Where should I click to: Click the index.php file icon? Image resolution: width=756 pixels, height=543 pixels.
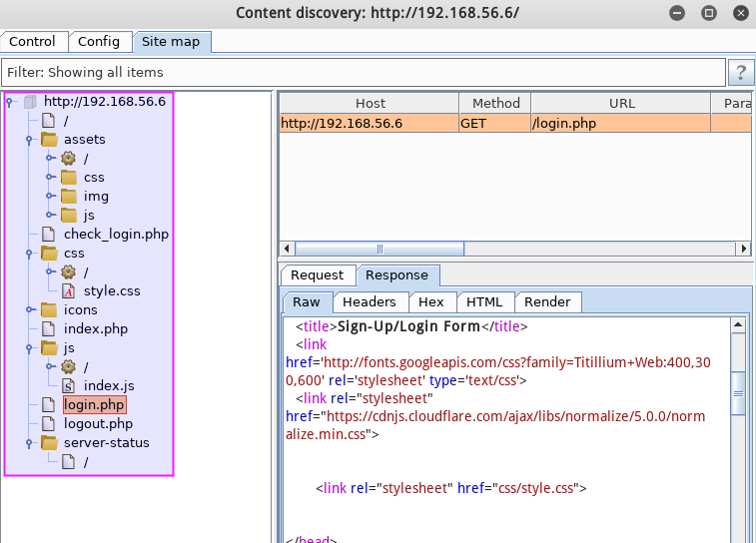pos(48,328)
